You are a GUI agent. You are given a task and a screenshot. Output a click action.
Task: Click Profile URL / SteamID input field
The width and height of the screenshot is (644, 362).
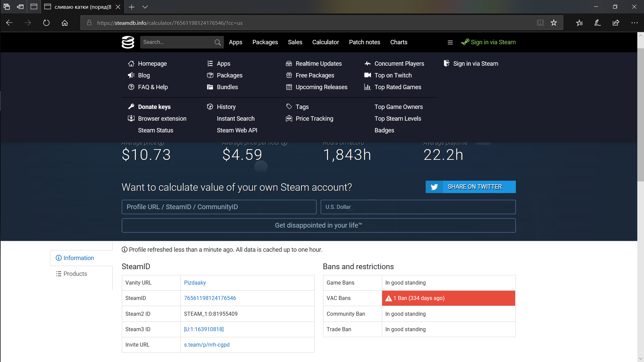click(219, 207)
